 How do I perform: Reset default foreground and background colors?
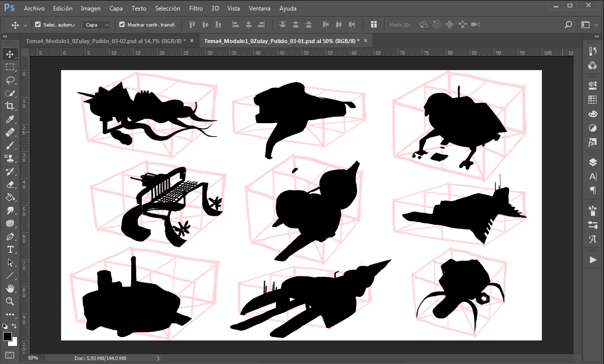coord(5,326)
